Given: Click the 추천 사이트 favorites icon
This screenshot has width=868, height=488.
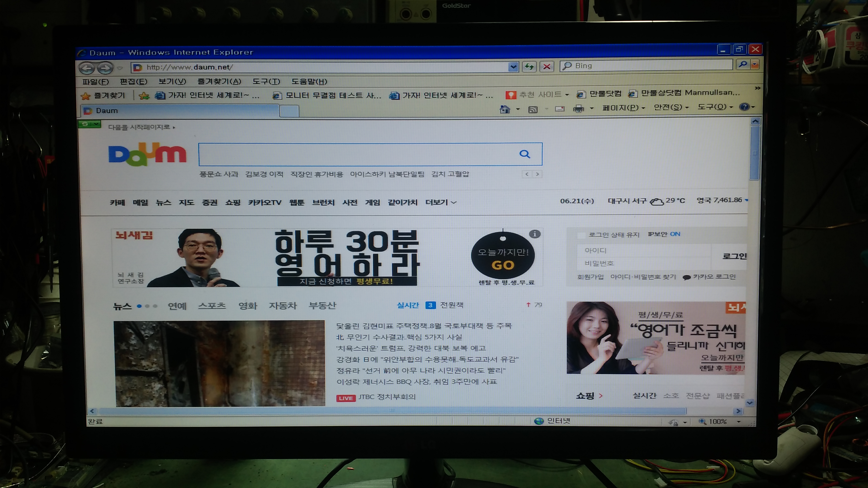Looking at the screenshot, I should pos(511,95).
